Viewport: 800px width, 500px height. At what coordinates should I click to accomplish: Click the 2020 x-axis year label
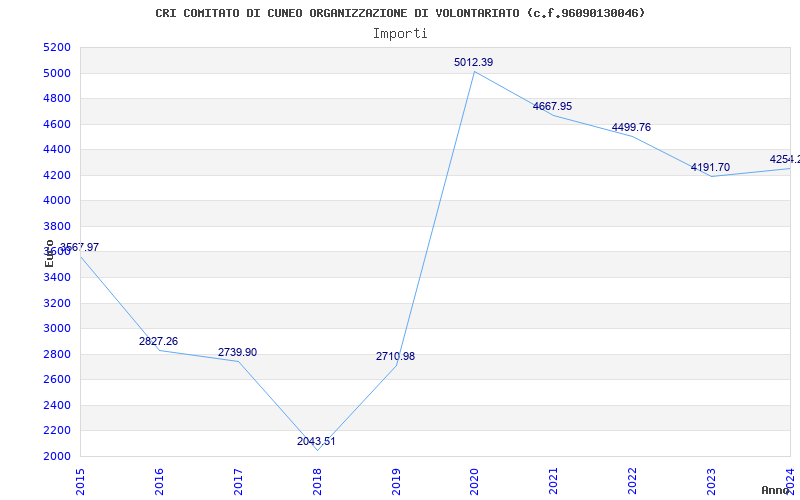474,482
